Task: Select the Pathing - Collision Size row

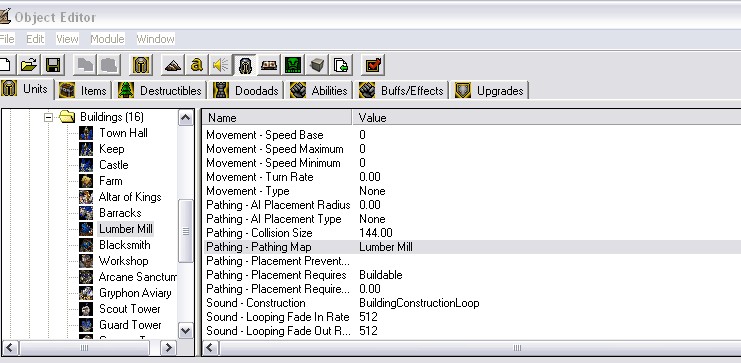Action: click(472, 233)
